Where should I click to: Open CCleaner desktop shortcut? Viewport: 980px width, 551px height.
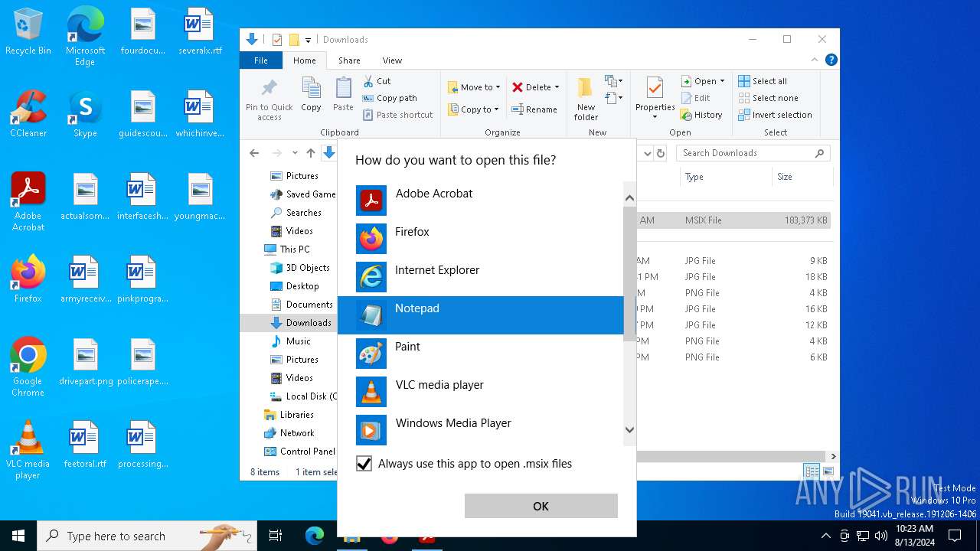point(28,114)
